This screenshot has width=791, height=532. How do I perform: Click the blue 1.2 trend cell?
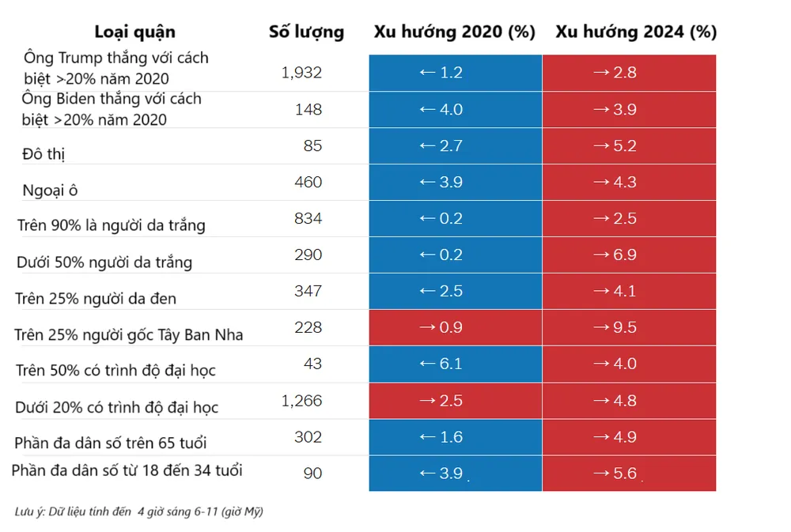pos(455,73)
